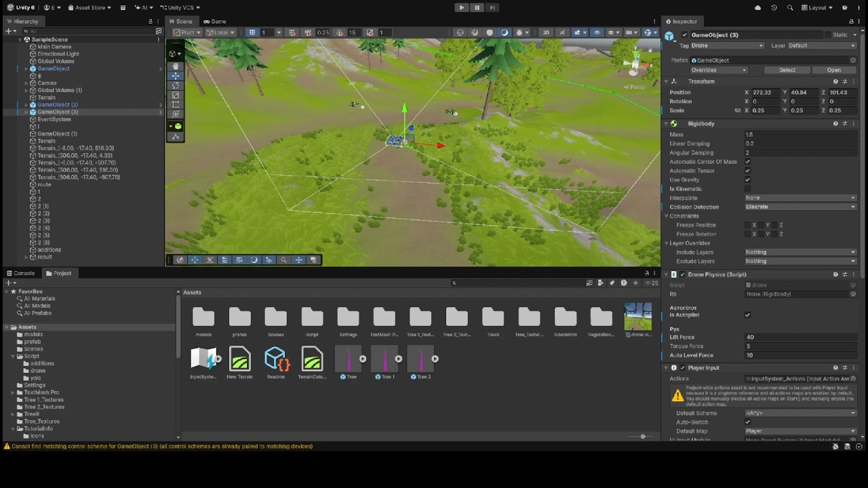Open the Asset Store menu
Screen dimensions: 868x488
tap(90, 7)
